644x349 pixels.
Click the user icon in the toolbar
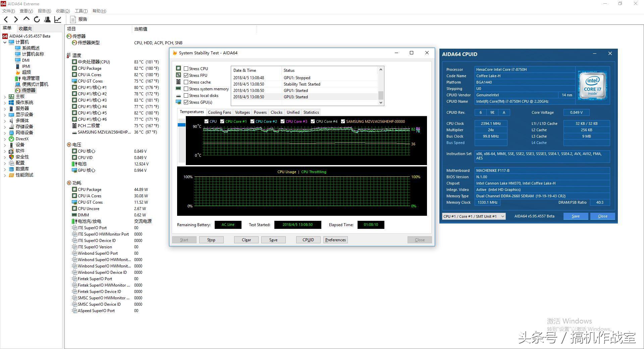(47, 19)
